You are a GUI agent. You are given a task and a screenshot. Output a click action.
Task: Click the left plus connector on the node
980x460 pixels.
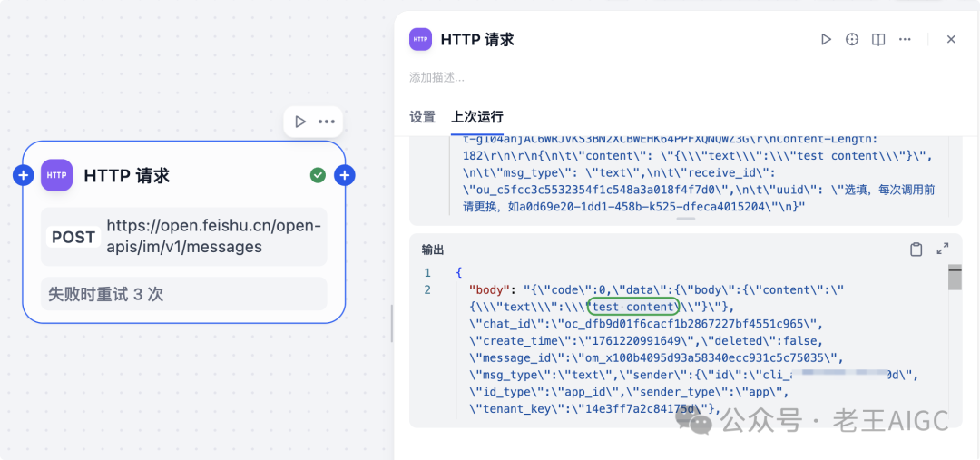pyautogui.click(x=23, y=176)
